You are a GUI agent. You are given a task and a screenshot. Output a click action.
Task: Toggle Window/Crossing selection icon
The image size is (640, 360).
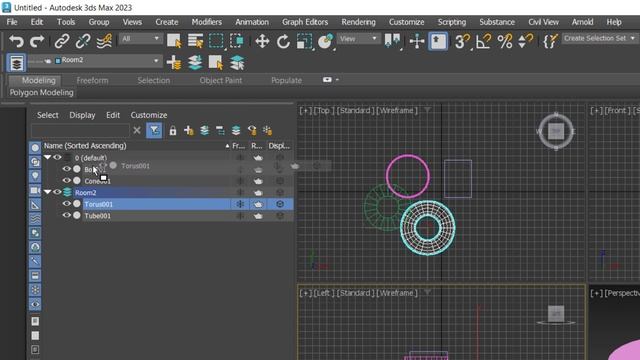pyautogui.click(x=237, y=41)
